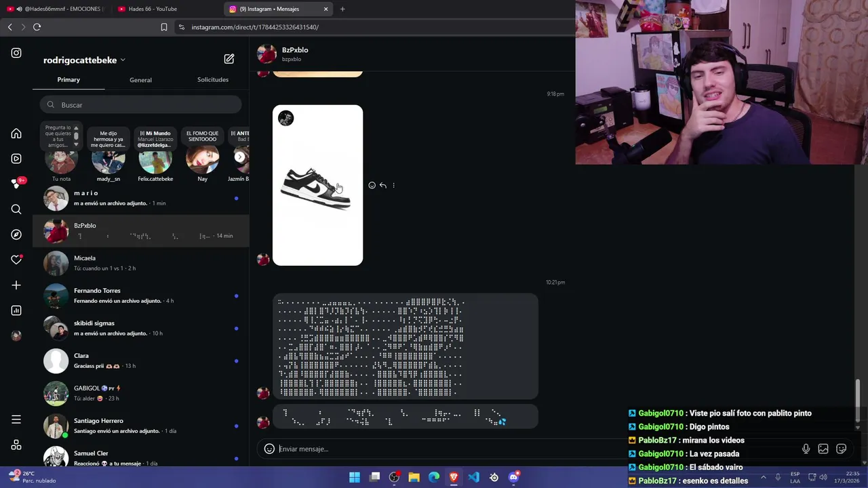Open Solicitudes requests tab
868x488 pixels.
click(x=213, y=80)
